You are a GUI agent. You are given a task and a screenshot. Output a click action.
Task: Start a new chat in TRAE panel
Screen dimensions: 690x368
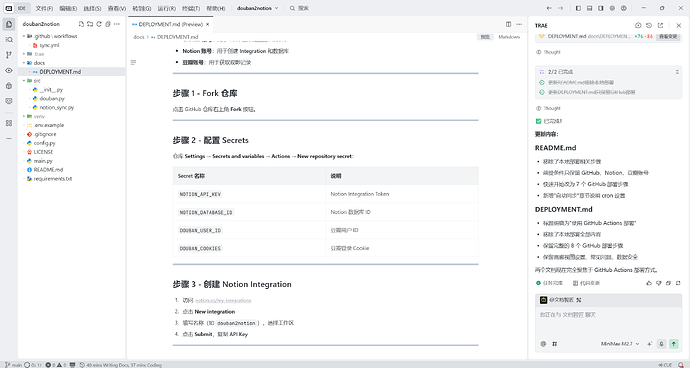pyautogui.click(x=638, y=26)
